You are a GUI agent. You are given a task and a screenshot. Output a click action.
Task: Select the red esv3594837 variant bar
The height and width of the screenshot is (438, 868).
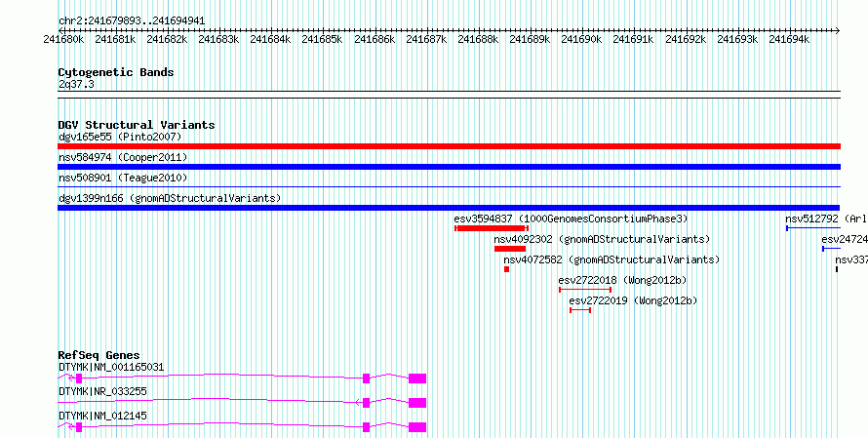tap(492, 228)
